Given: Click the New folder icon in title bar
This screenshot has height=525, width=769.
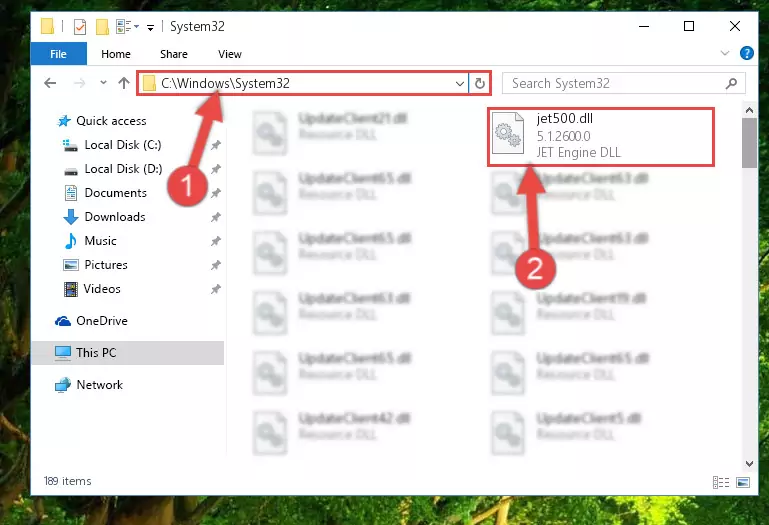Looking at the screenshot, I should pos(102,26).
